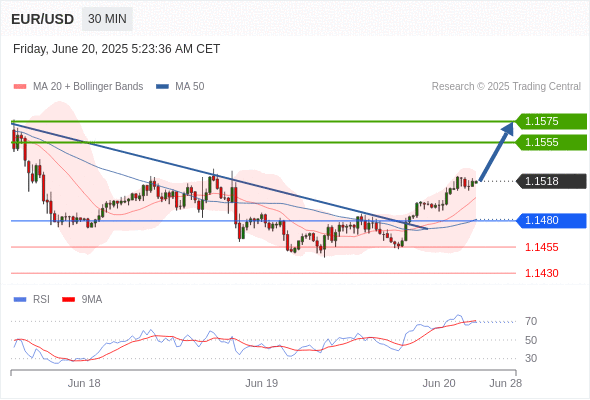Click the MA 50 legend swatch
The height and width of the screenshot is (400, 590).
pyautogui.click(x=162, y=87)
